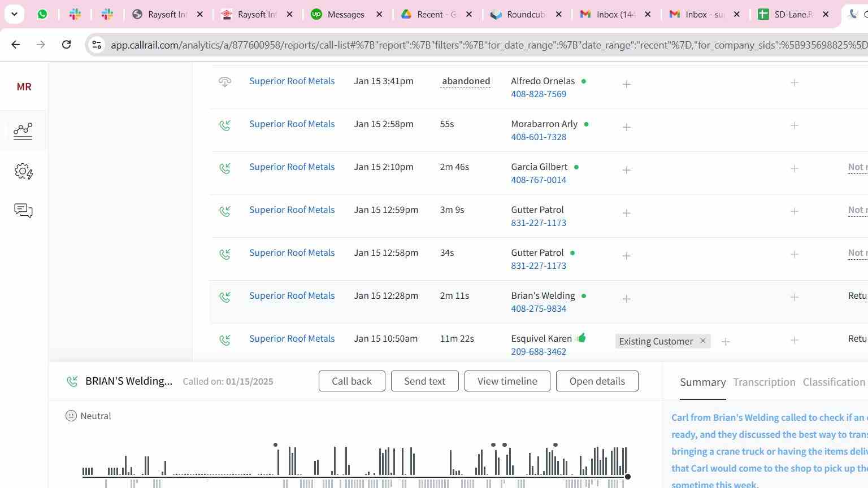Open phone number 408-275-9834
Viewport: 868px width, 488px height.
(x=539, y=309)
